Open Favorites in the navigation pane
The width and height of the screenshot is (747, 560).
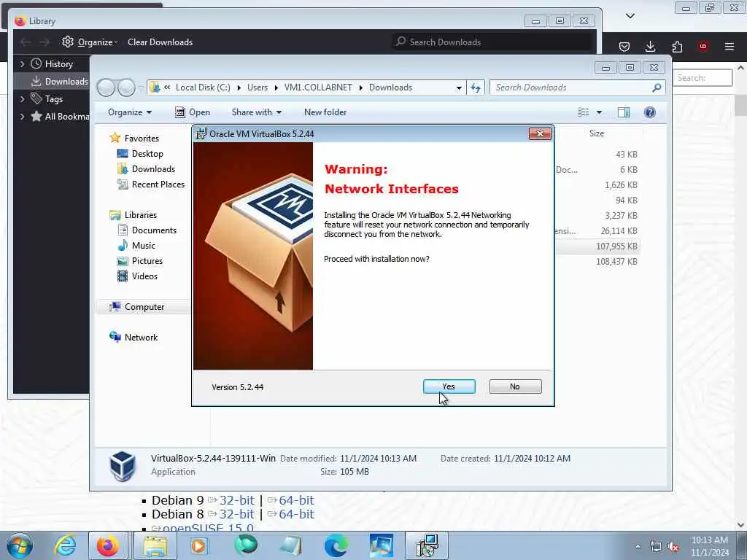pyautogui.click(x=142, y=138)
